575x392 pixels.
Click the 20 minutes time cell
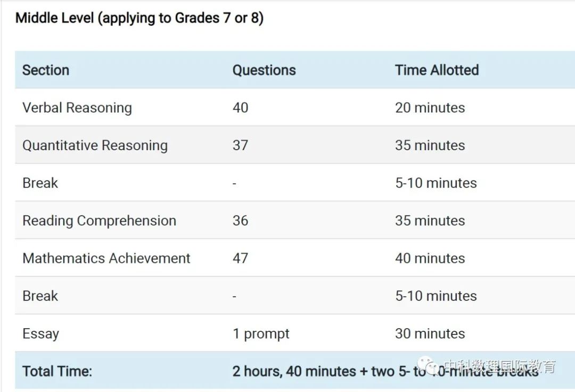click(430, 108)
